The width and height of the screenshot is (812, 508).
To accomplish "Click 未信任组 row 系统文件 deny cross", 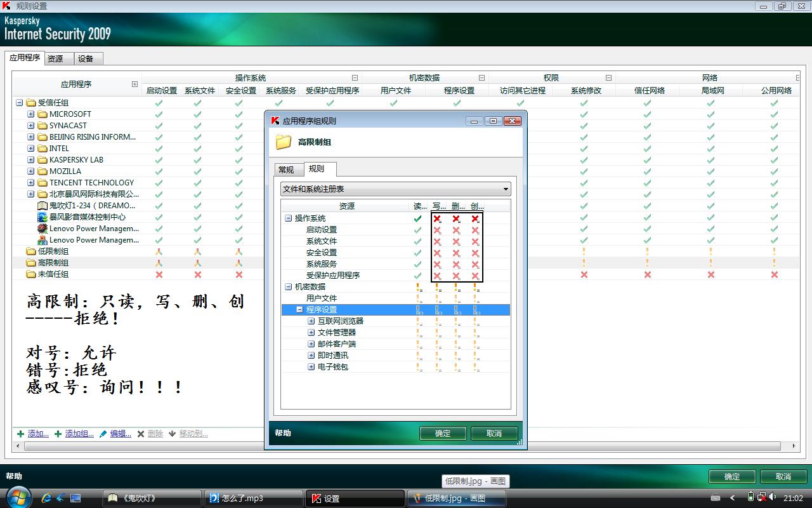I will (198, 274).
